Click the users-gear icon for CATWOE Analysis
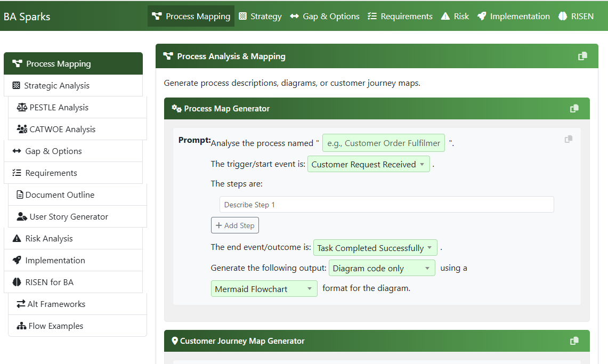The image size is (608, 364). click(x=22, y=129)
